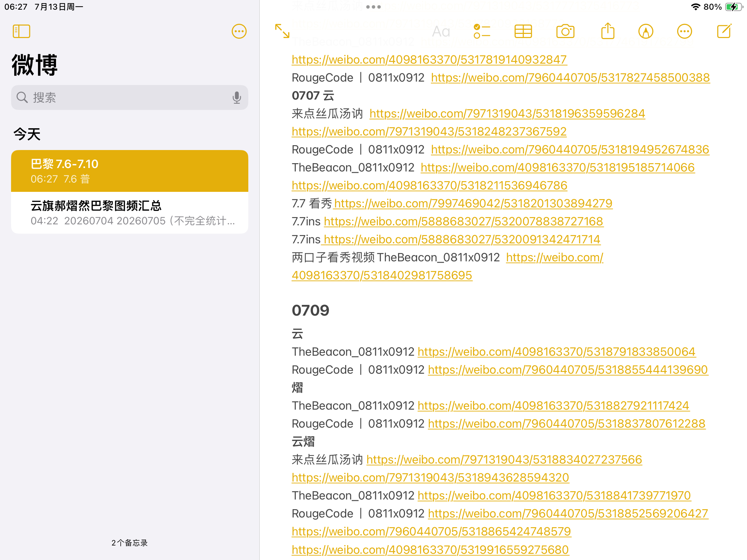Share the note with share icon
Screen dimensions: 747x560
click(608, 31)
